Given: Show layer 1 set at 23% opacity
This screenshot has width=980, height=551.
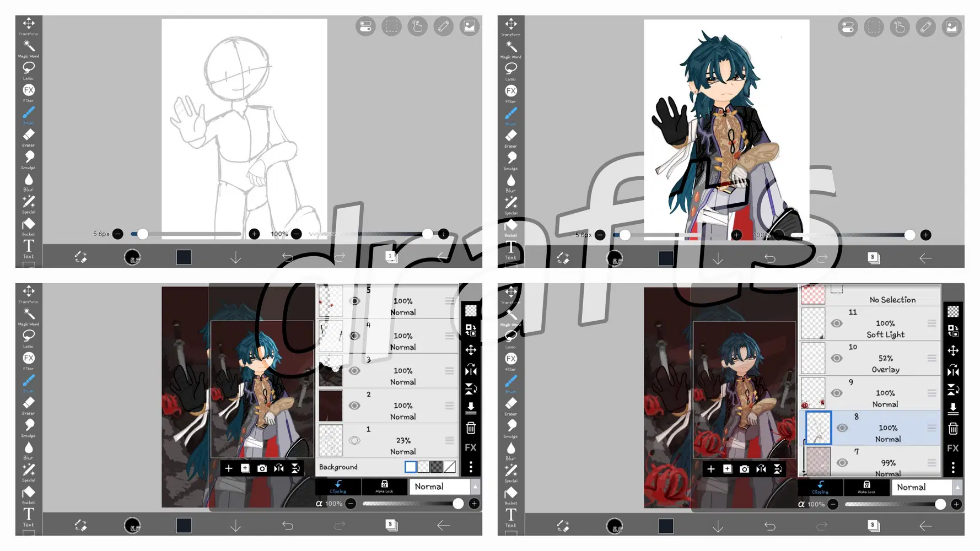Looking at the screenshot, I should (354, 440).
